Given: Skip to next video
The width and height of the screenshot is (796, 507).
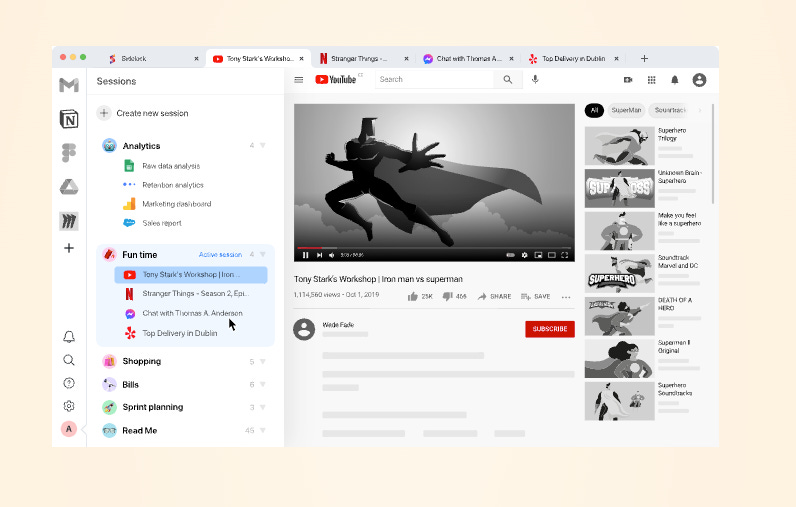Looking at the screenshot, I should tap(319, 255).
